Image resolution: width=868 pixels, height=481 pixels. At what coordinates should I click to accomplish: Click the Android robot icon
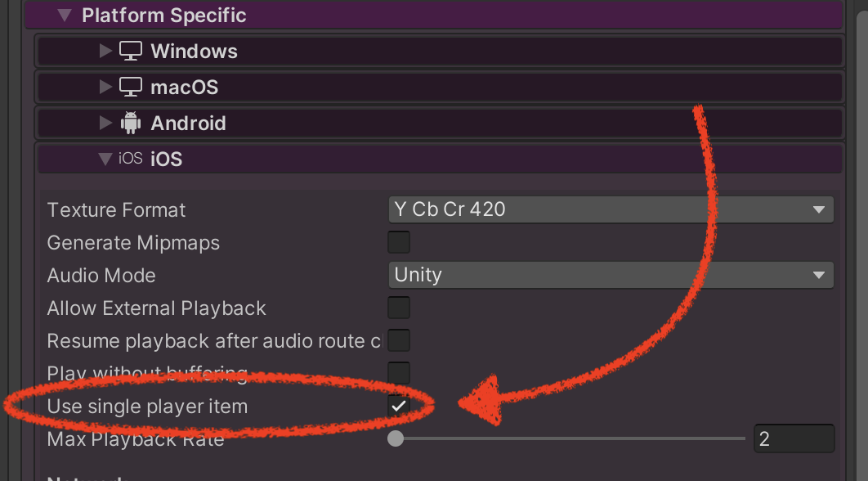132,123
